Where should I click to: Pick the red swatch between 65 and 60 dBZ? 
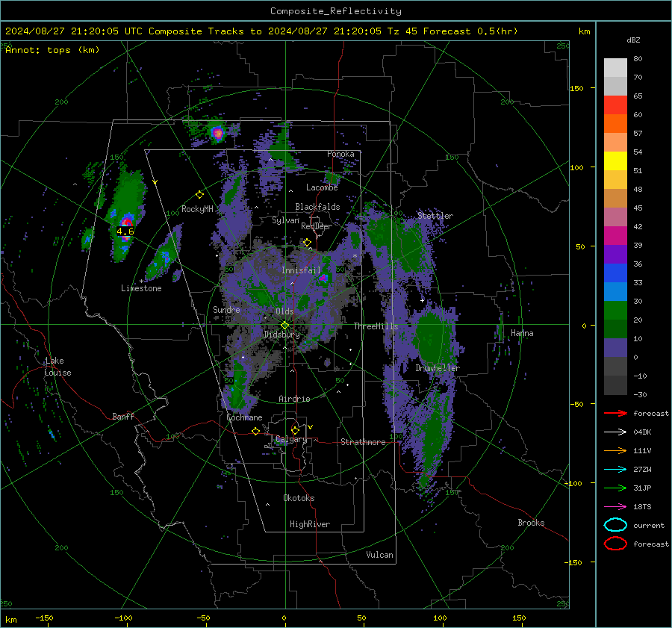[x=615, y=105]
